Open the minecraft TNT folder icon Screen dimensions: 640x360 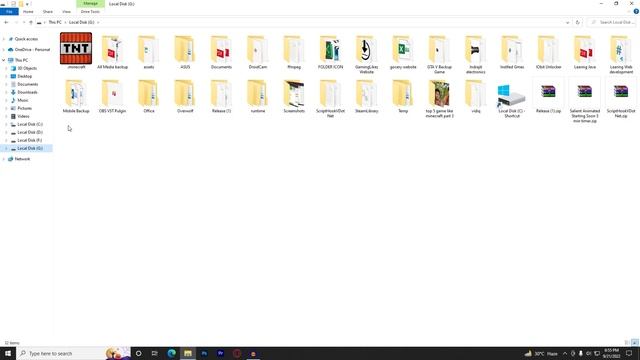(x=76, y=49)
